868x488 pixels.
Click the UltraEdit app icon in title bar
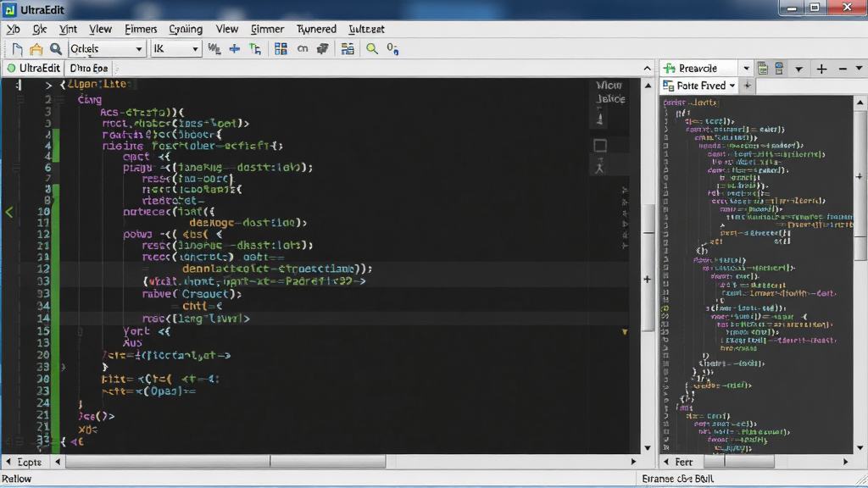10,10
